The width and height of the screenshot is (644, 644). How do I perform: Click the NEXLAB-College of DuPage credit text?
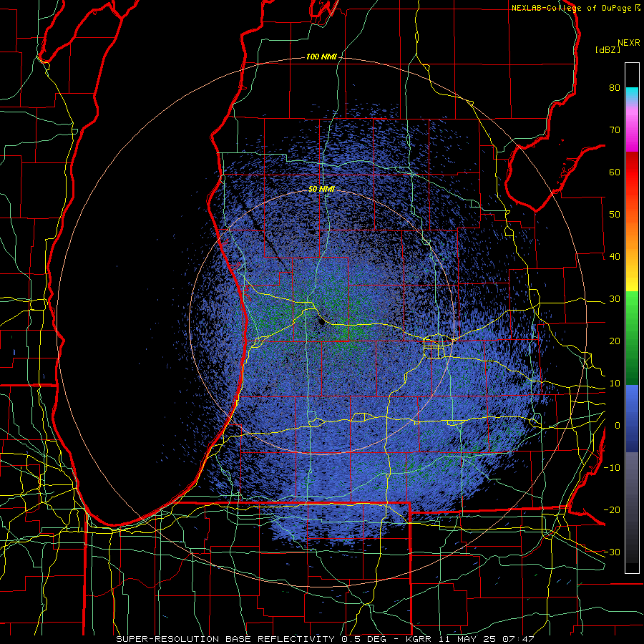click(x=572, y=8)
